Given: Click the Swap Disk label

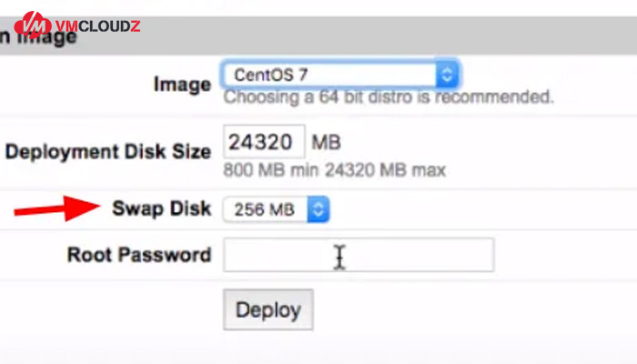Looking at the screenshot, I should pyautogui.click(x=162, y=208).
